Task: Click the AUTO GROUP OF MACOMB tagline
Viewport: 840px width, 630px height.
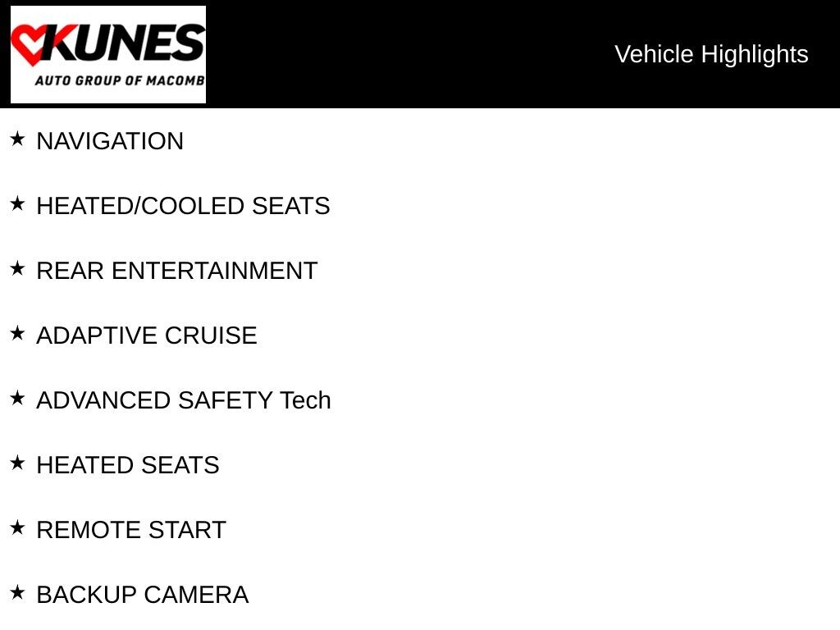Action: coord(119,80)
